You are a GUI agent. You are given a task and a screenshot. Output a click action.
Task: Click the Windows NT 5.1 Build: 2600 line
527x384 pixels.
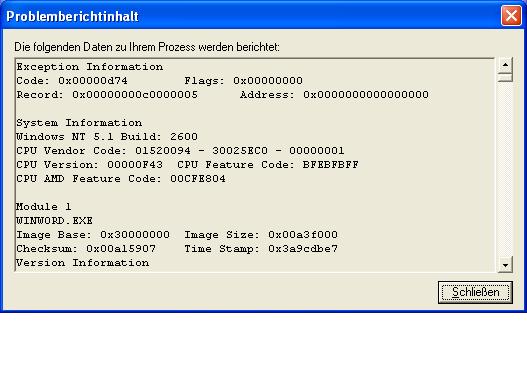tap(107, 137)
